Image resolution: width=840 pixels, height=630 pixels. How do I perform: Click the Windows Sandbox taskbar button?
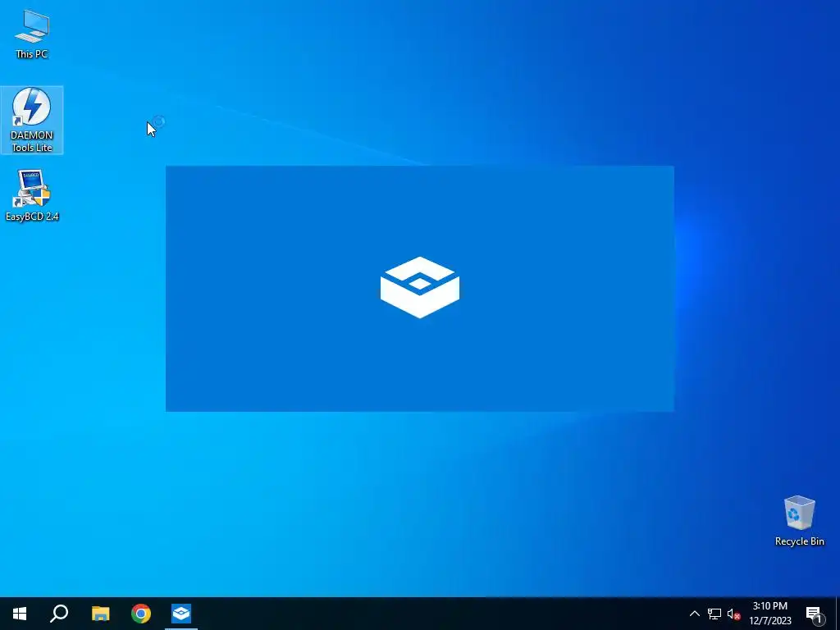pyautogui.click(x=181, y=614)
